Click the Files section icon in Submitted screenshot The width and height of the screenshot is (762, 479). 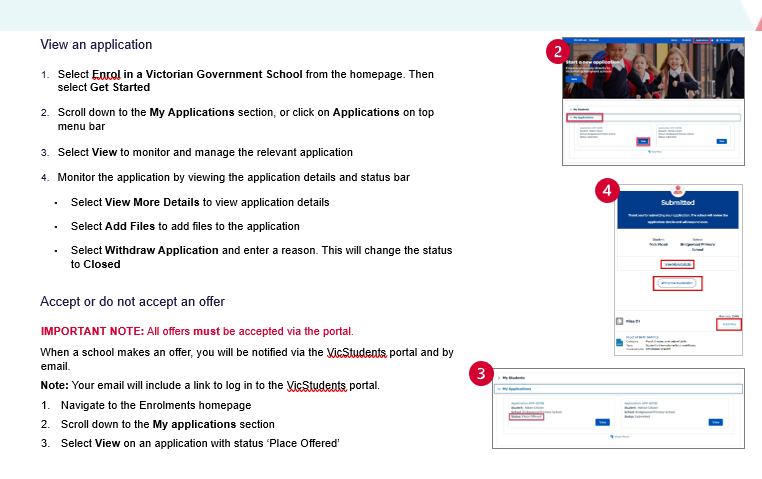coord(620,322)
